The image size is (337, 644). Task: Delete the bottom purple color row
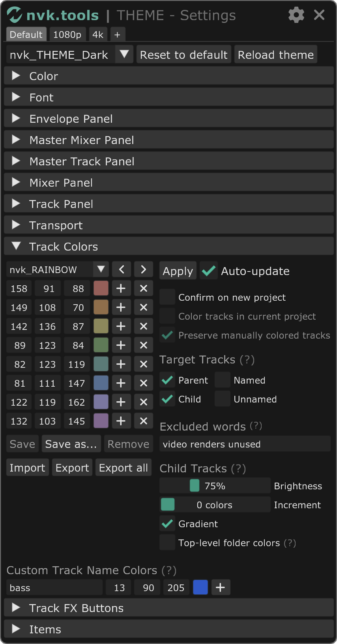coord(143,421)
